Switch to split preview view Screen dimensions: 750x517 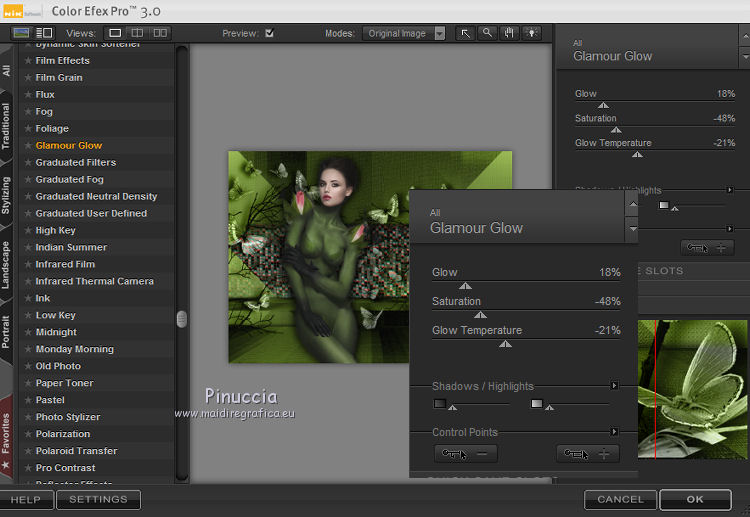[x=138, y=33]
